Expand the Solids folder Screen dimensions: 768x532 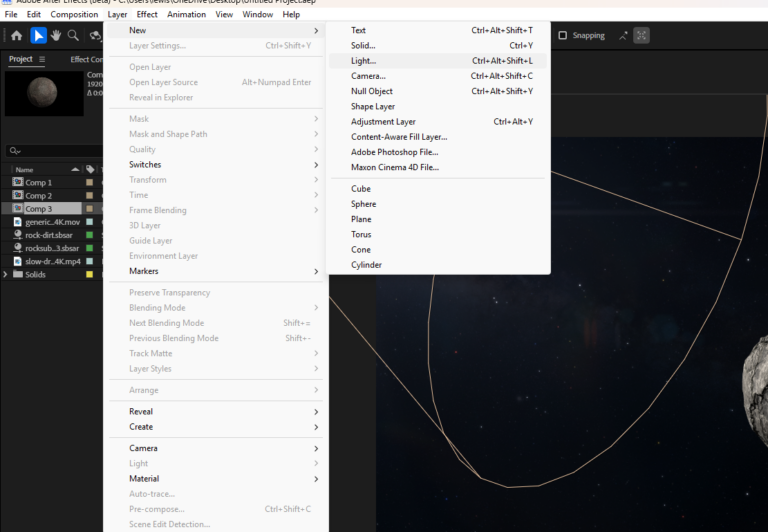tap(5, 274)
